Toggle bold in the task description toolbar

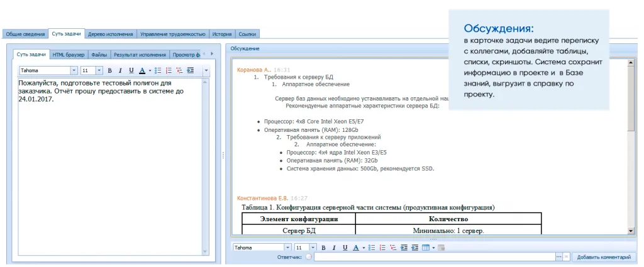[109, 70]
